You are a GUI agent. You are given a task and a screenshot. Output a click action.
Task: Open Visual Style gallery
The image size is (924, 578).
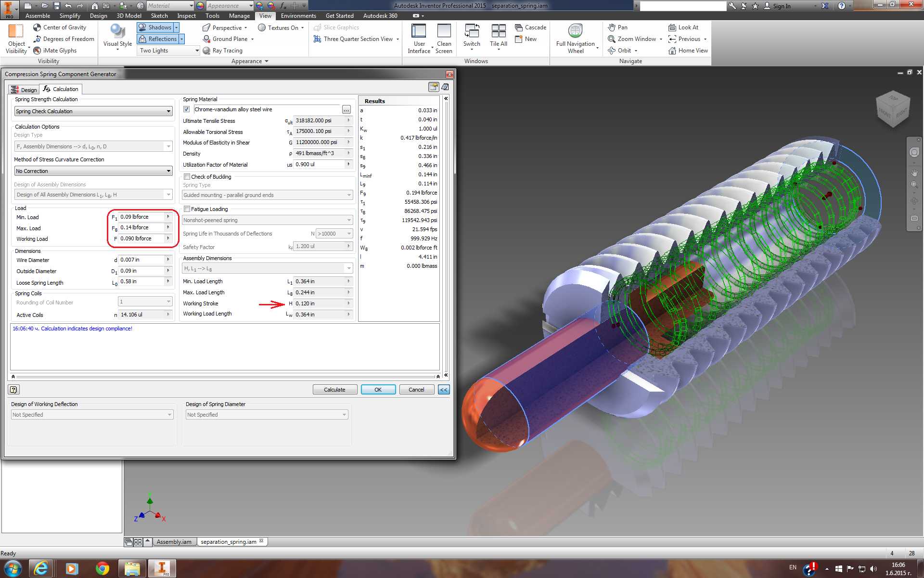[117, 39]
